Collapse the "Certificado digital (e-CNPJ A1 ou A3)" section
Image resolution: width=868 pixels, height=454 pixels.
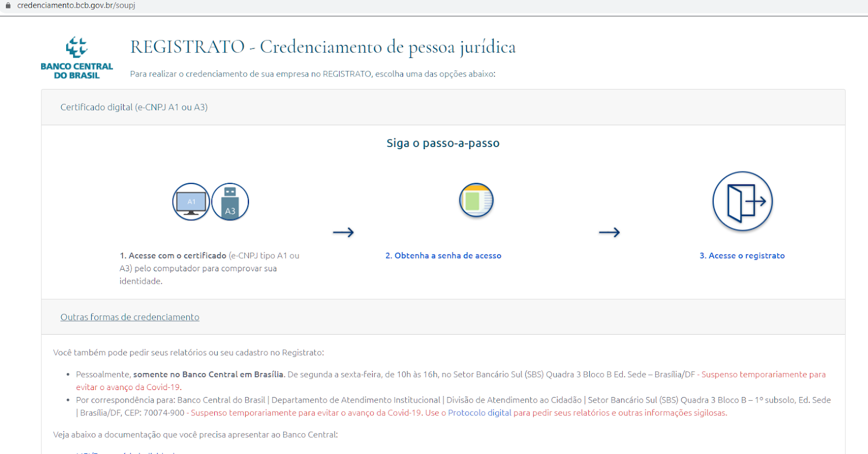click(x=134, y=107)
